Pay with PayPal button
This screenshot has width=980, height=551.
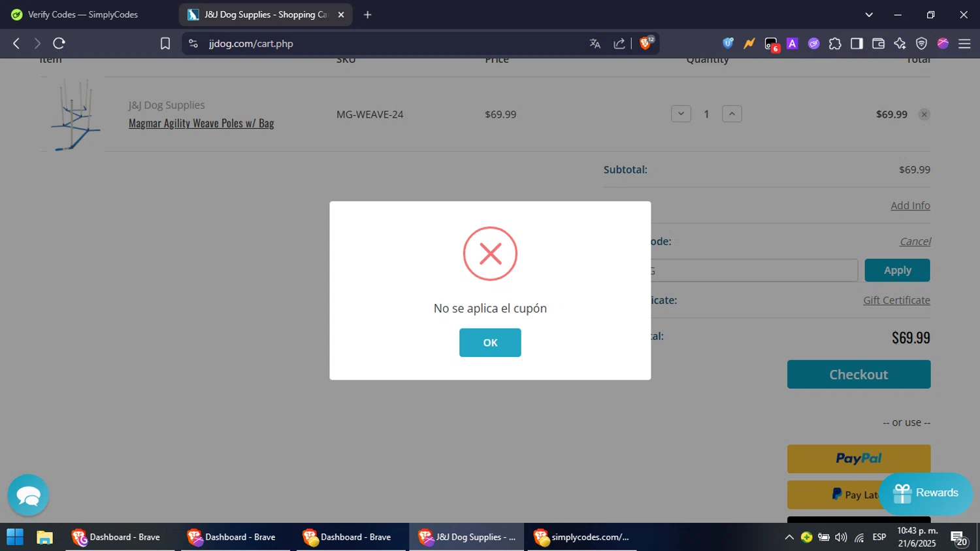tap(858, 459)
